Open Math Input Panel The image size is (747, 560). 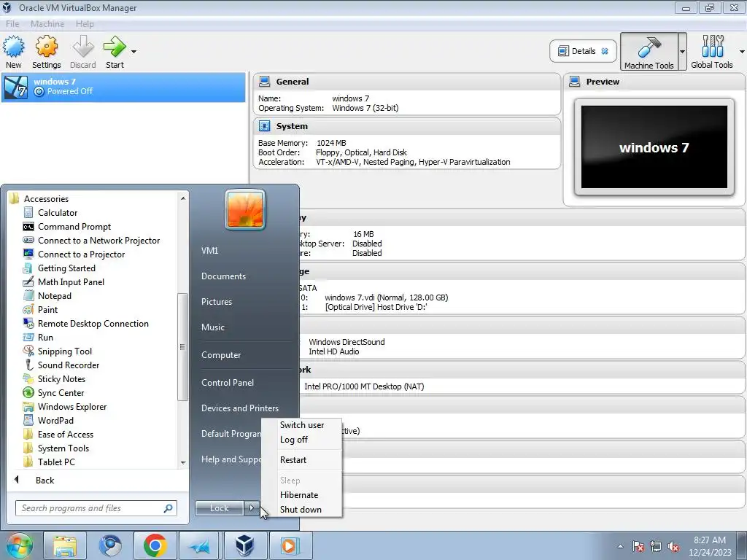71,282
